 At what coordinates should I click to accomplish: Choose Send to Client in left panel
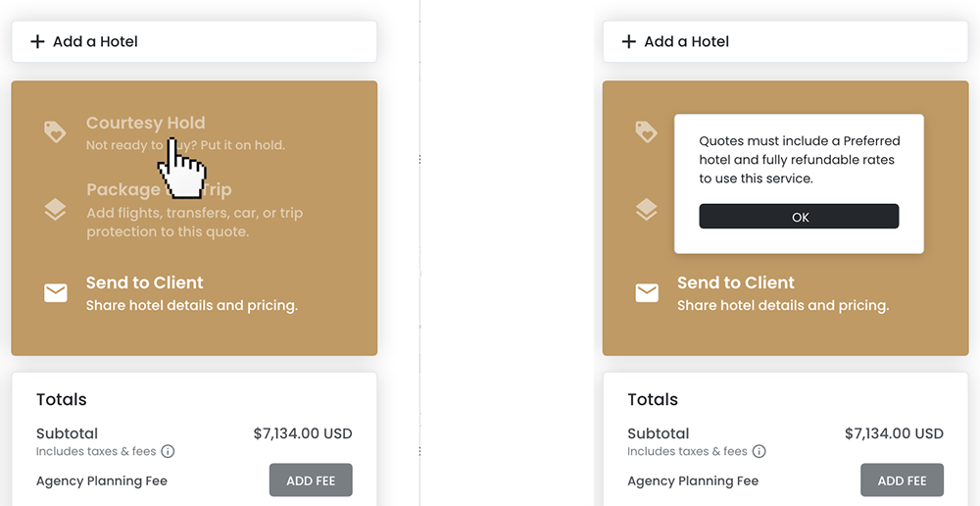click(144, 282)
